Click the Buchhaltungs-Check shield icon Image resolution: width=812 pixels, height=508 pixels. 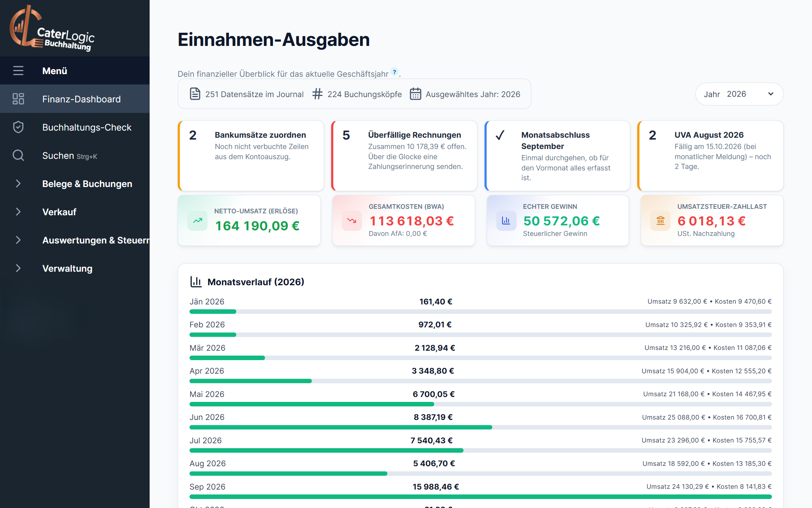pos(18,127)
